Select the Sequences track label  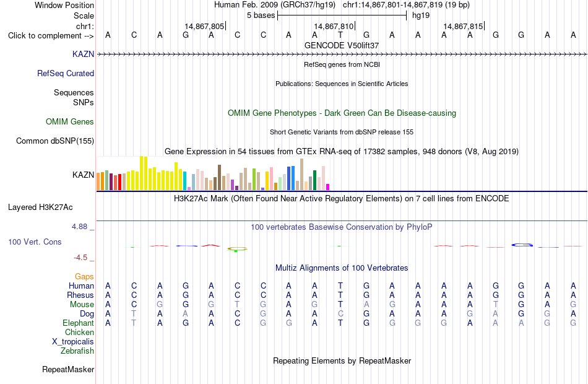coord(74,92)
